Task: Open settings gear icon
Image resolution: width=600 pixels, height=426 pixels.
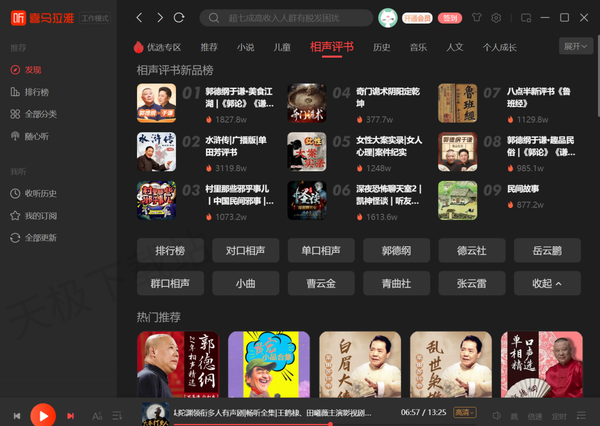Action: [496, 18]
